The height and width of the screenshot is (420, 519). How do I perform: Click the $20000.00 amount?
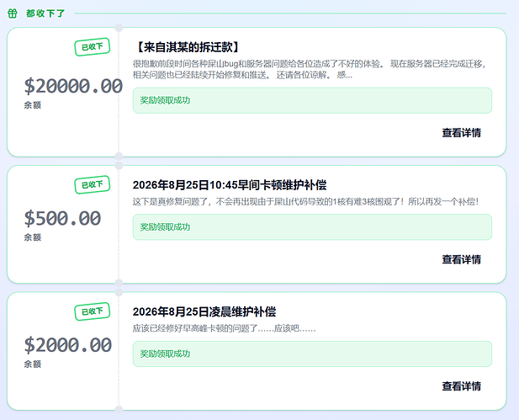[x=73, y=86]
